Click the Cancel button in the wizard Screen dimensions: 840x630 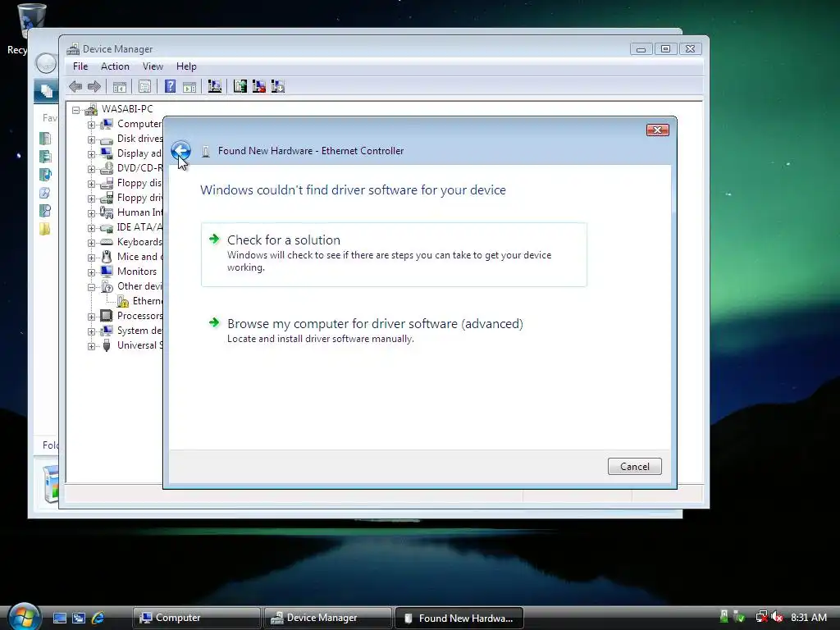point(635,466)
